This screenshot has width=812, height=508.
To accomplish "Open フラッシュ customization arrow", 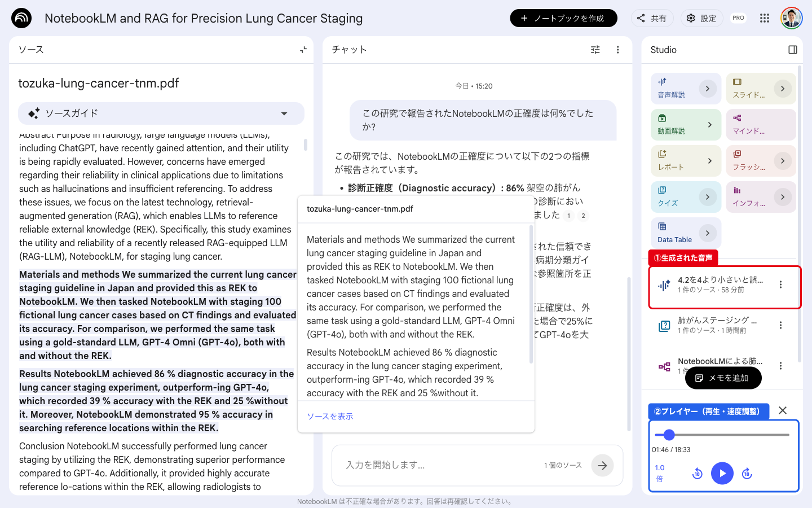I will (x=783, y=161).
